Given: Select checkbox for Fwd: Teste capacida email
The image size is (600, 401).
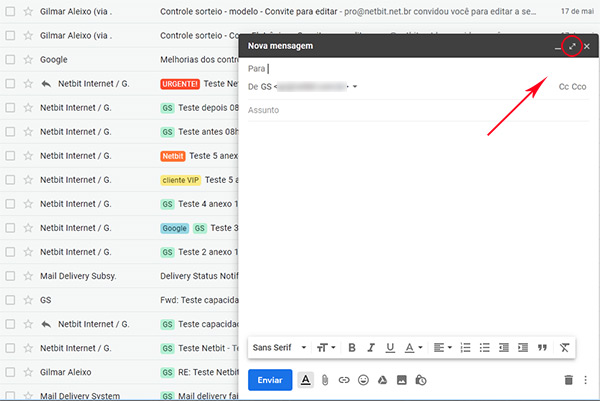Looking at the screenshot, I should coord(10,300).
